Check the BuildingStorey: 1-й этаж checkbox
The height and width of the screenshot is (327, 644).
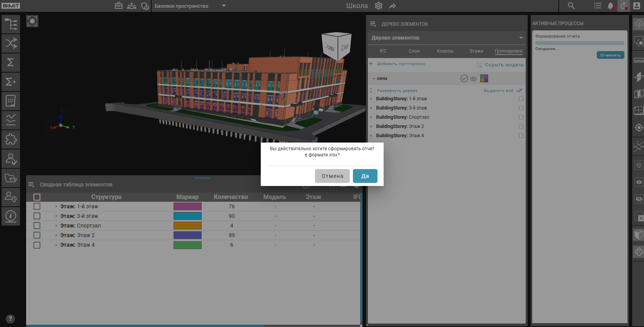point(521,99)
